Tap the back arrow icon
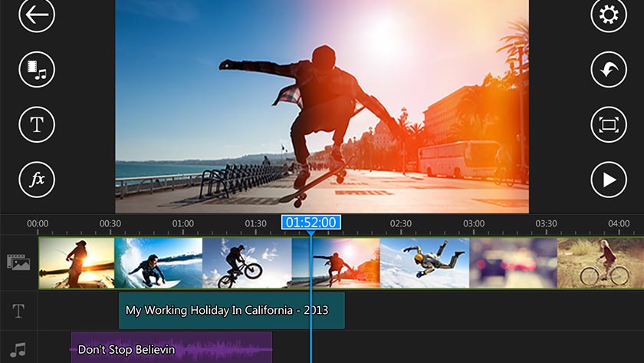644x363 pixels. coord(37,15)
